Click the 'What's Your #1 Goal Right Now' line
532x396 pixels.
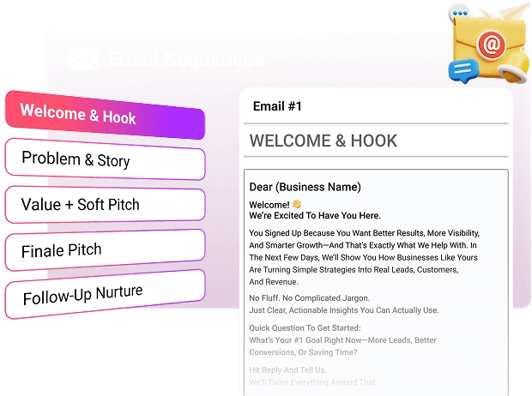pos(342,340)
